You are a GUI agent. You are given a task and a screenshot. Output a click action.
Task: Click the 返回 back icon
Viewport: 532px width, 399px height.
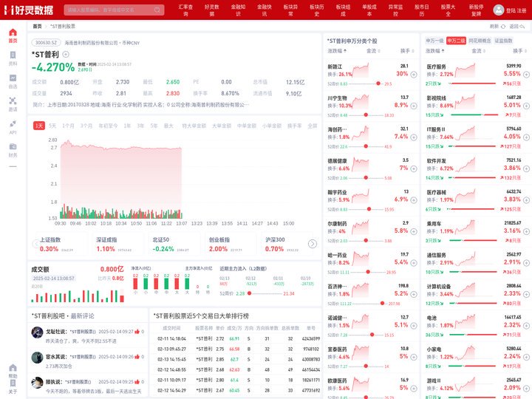tap(522, 26)
